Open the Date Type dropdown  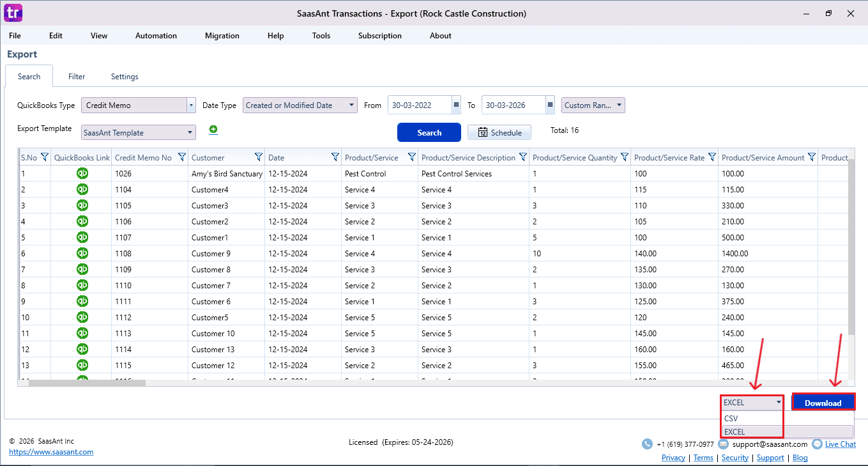tap(352, 105)
